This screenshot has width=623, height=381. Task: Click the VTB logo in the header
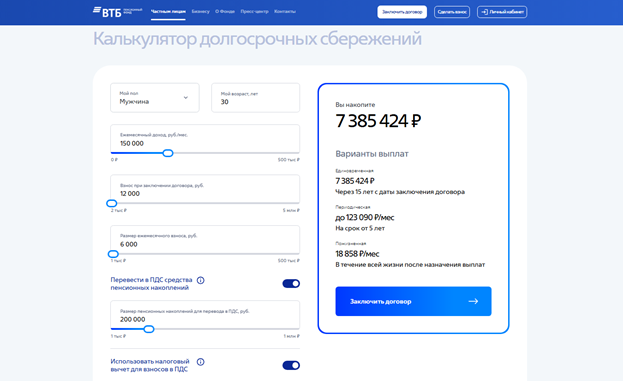pyautogui.click(x=117, y=12)
